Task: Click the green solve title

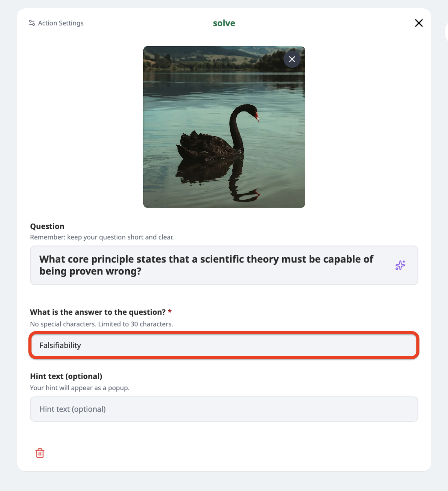Action: (x=224, y=23)
